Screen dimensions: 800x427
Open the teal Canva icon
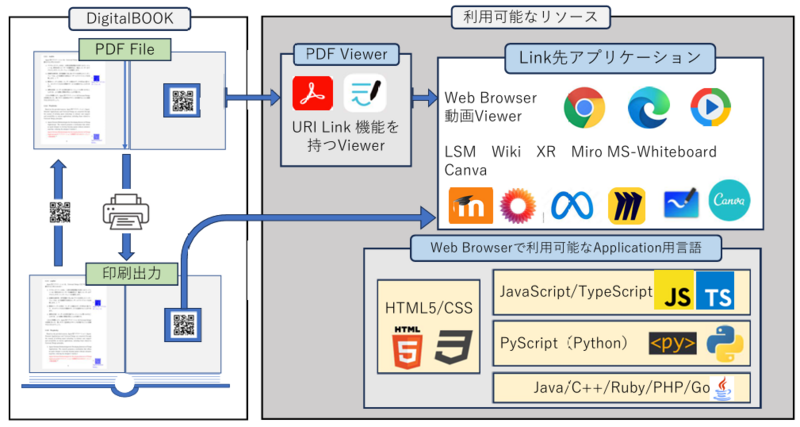(730, 201)
